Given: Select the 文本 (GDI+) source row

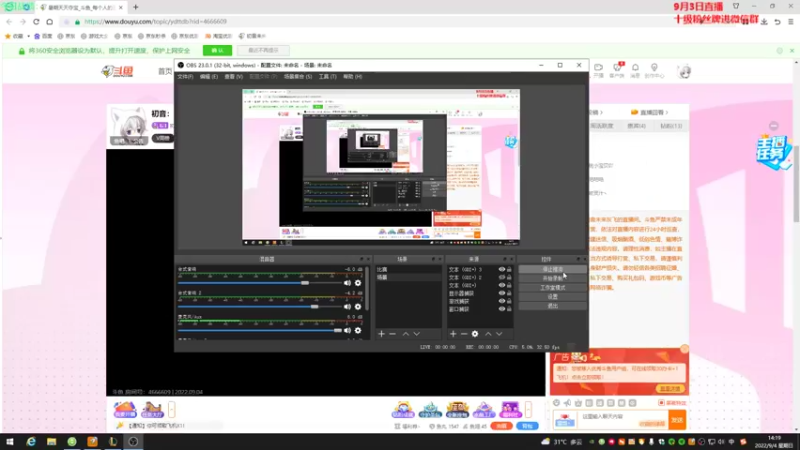Looking at the screenshot, I should 480,285.
